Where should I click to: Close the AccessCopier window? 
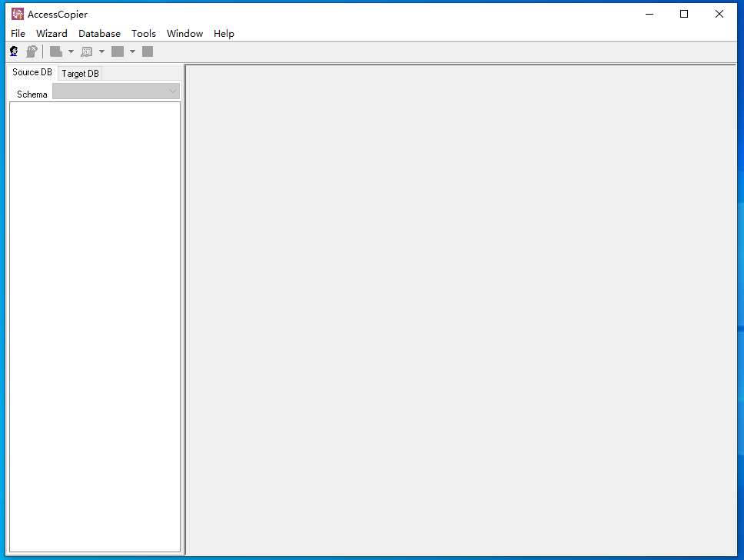click(x=719, y=15)
